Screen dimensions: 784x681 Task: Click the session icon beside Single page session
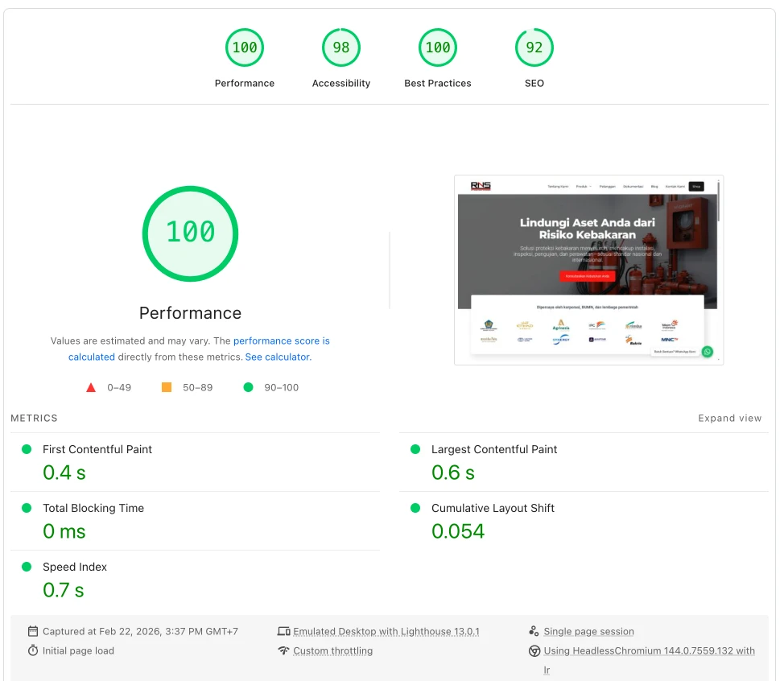click(x=532, y=631)
